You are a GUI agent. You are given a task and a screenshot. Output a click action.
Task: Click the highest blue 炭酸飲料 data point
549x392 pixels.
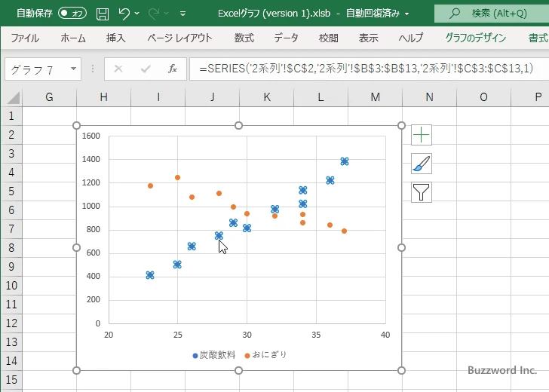tap(345, 161)
